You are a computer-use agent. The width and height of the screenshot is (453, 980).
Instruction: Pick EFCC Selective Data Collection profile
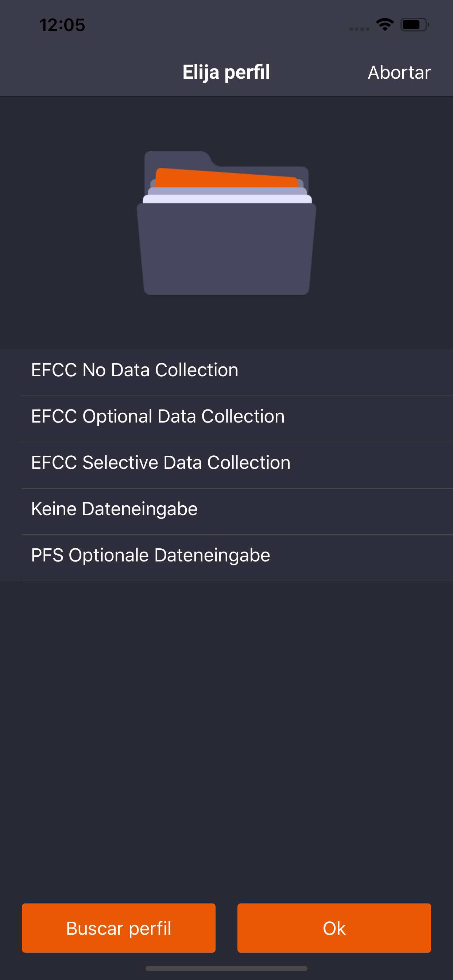click(160, 463)
